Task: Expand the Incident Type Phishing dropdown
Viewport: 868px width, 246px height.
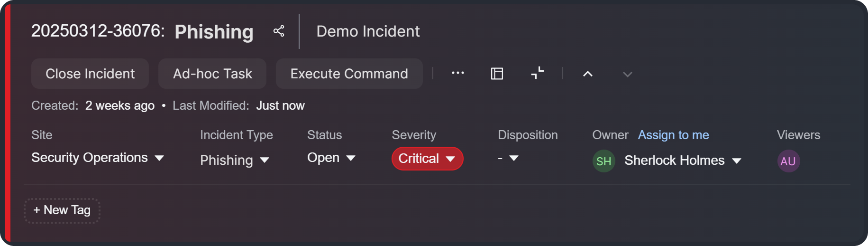Action: pyautogui.click(x=235, y=160)
